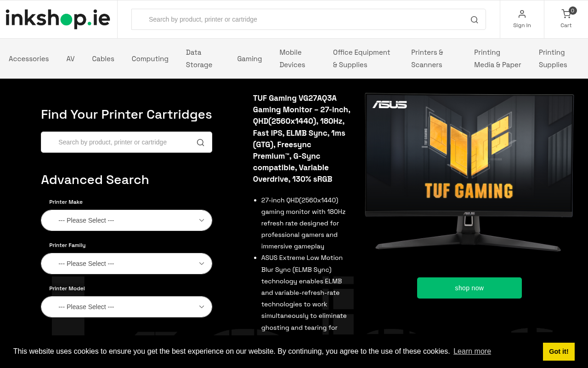Click the Cart text link
588x368 pixels.
click(x=566, y=25)
